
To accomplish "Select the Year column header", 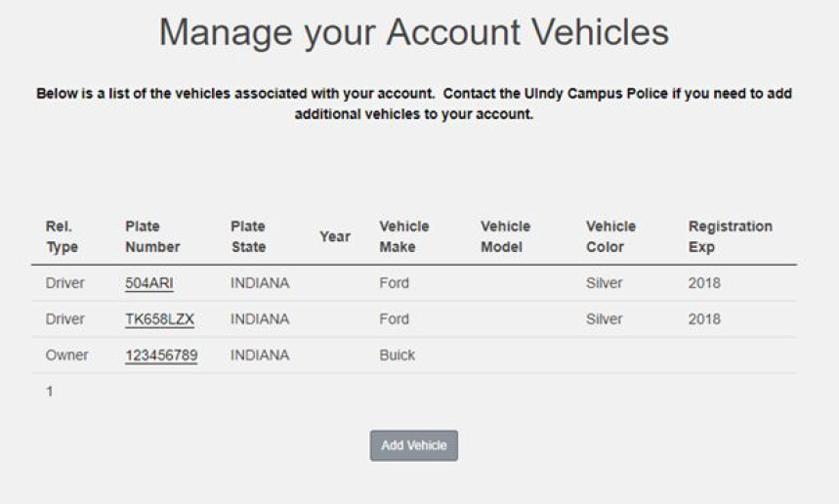I will tap(334, 236).
